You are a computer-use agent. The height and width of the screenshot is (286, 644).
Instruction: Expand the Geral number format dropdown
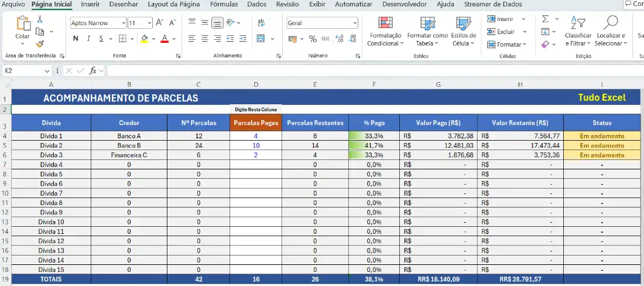tap(355, 23)
